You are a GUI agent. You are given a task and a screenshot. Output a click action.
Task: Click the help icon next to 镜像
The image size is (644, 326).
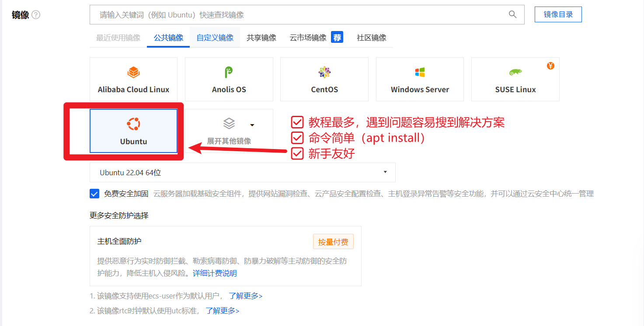pyautogui.click(x=36, y=14)
